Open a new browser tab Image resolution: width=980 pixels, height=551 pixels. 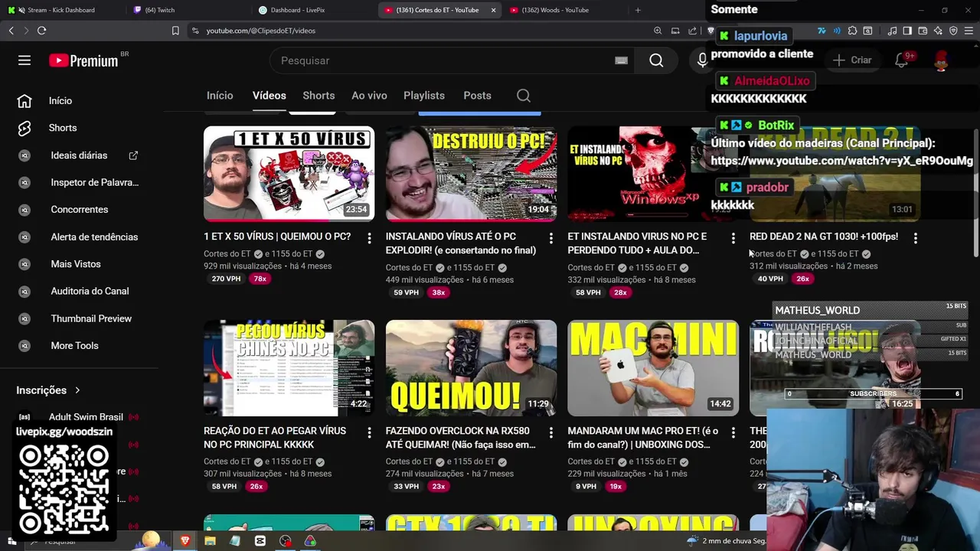pos(638,10)
